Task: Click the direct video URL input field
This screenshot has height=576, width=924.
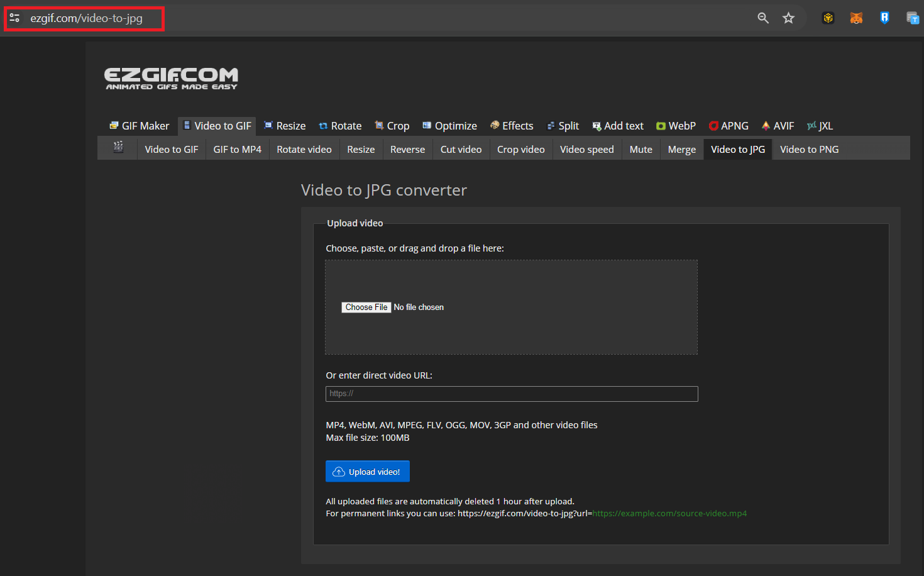Action: click(511, 394)
